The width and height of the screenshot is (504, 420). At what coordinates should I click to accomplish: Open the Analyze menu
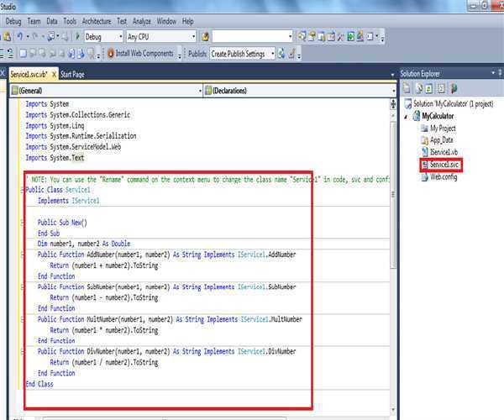[x=142, y=20]
